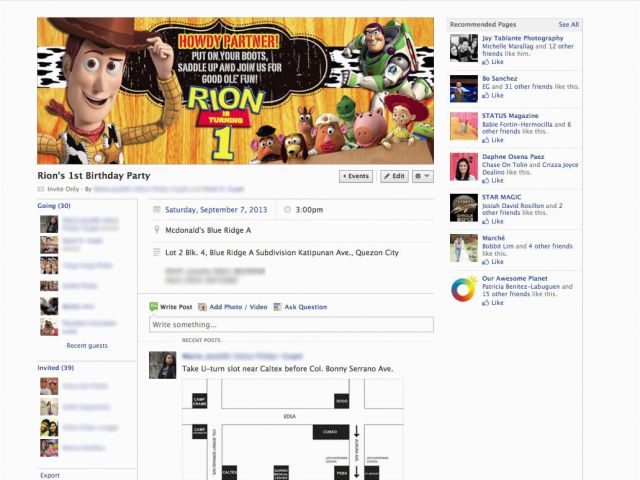
Task: Click the Write Post speech bubble icon
Action: (153, 307)
